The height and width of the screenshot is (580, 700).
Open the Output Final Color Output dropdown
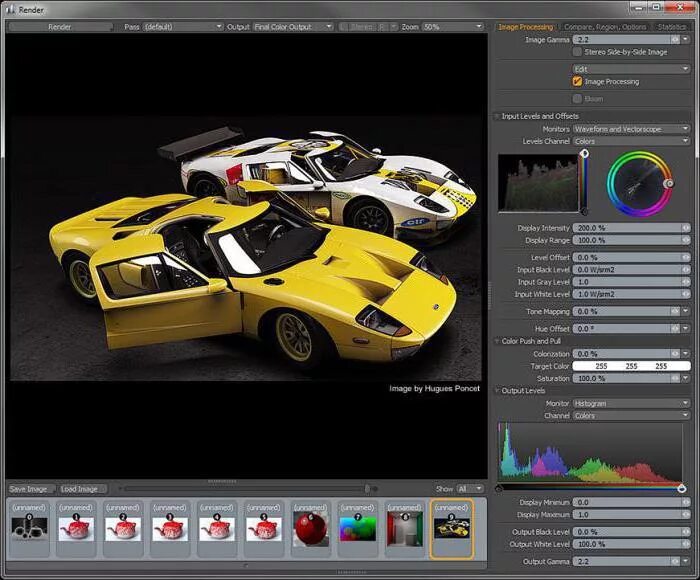[x=292, y=27]
